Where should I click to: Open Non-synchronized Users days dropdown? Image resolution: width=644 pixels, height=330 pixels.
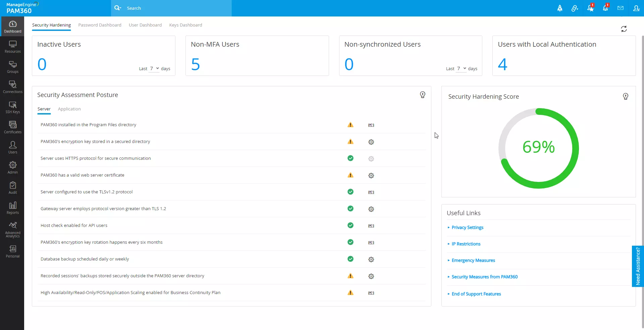coord(461,68)
